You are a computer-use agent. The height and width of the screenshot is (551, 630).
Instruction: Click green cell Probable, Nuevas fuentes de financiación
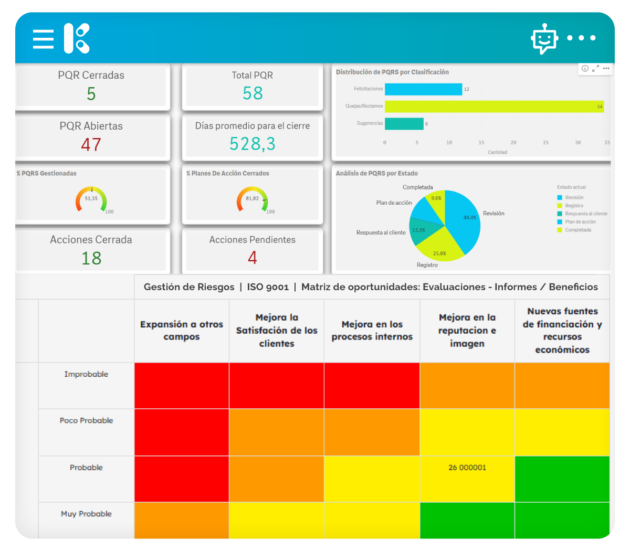click(562, 479)
